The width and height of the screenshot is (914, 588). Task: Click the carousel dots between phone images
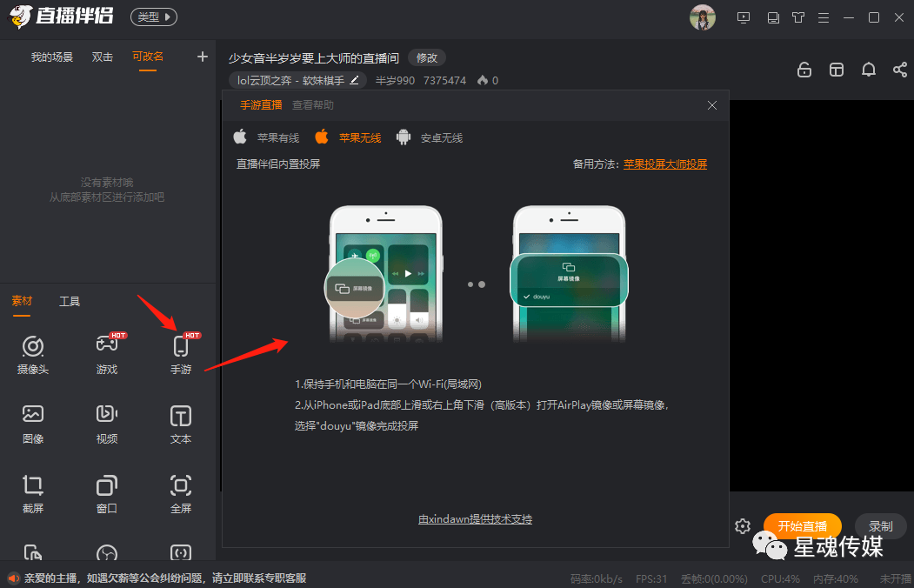coord(477,284)
